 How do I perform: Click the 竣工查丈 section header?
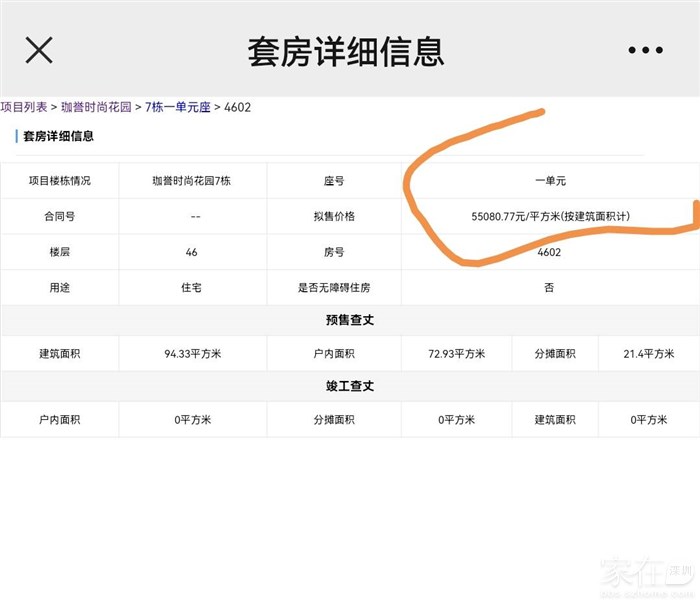[350, 386]
